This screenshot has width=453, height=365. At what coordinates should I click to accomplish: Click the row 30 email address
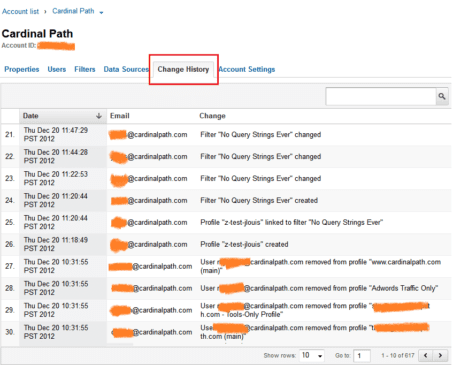[x=152, y=332]
